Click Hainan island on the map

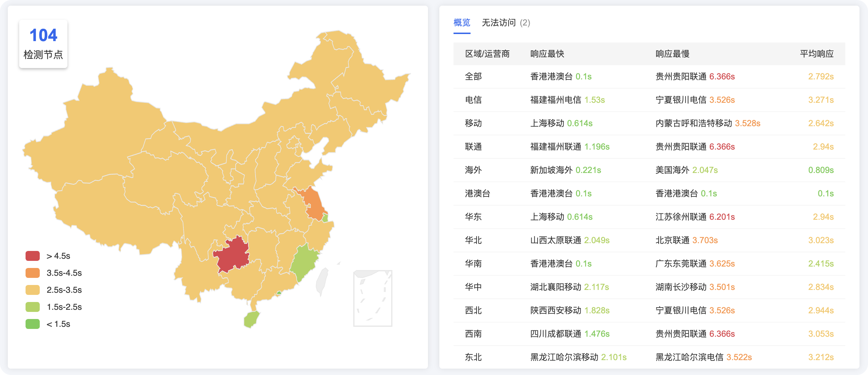251,319
